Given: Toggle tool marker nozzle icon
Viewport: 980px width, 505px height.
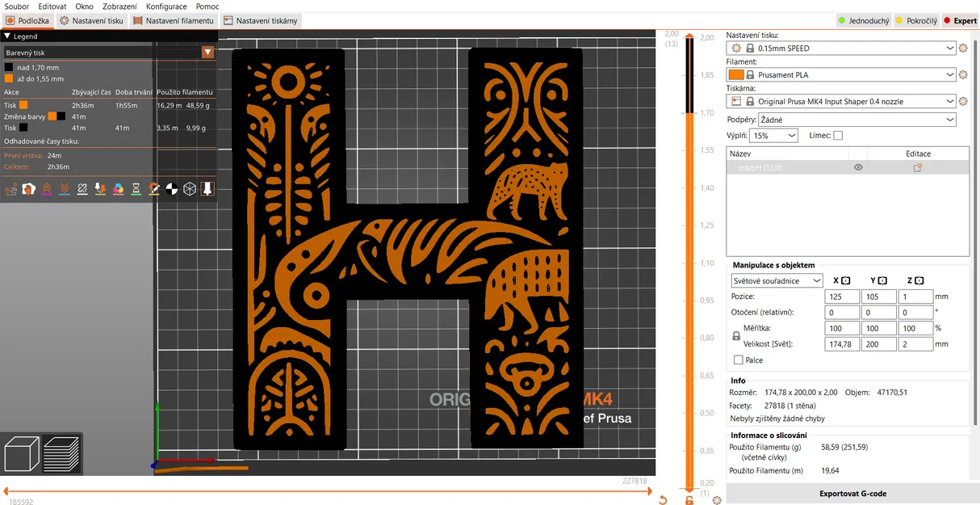Looking at the screenshot, I should (207, 188).
